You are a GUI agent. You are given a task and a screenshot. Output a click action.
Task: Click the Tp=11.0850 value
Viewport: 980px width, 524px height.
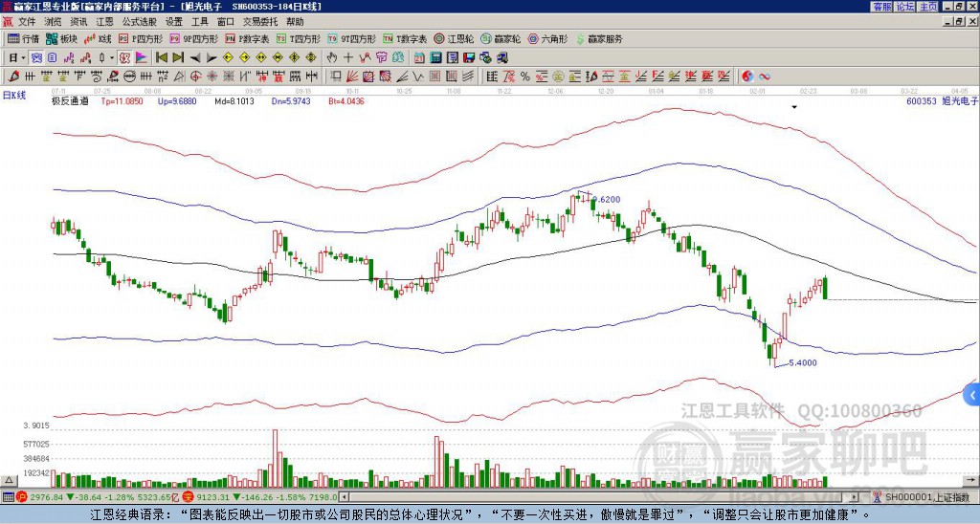(122, 101)
